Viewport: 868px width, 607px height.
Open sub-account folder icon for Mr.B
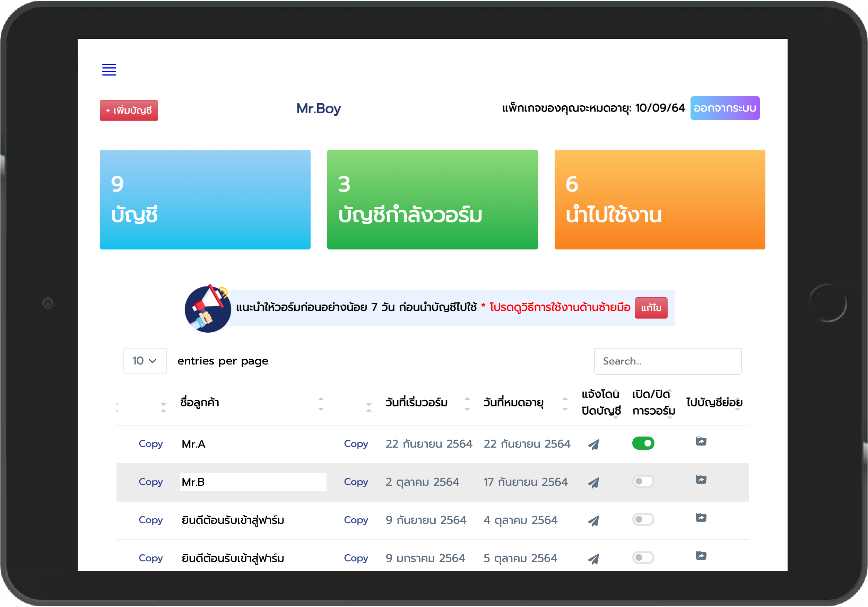[701, 479]
